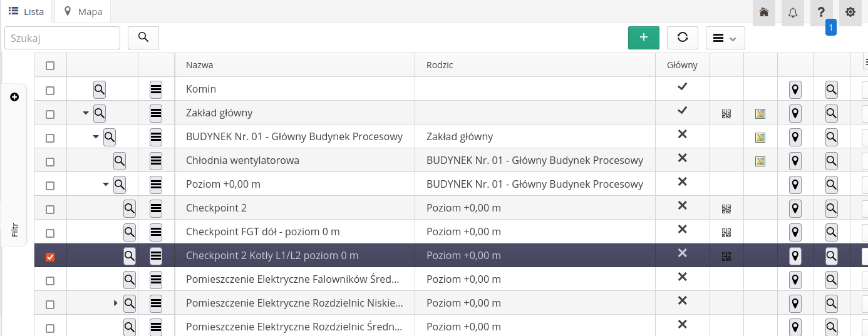This screenshot has height=336, width=868.
Task: Switch to the Mapa tab
Action: pyautogui.click(x=83, y=12)
